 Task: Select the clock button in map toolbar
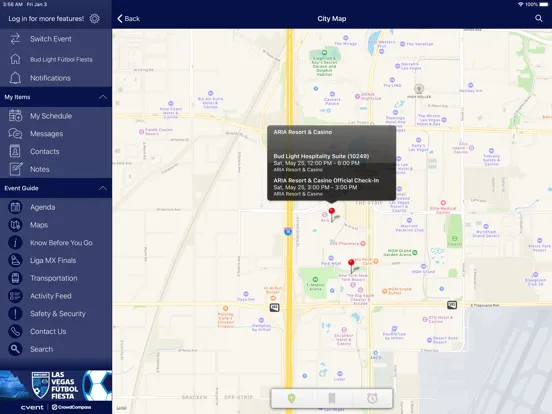click(372, 398)
